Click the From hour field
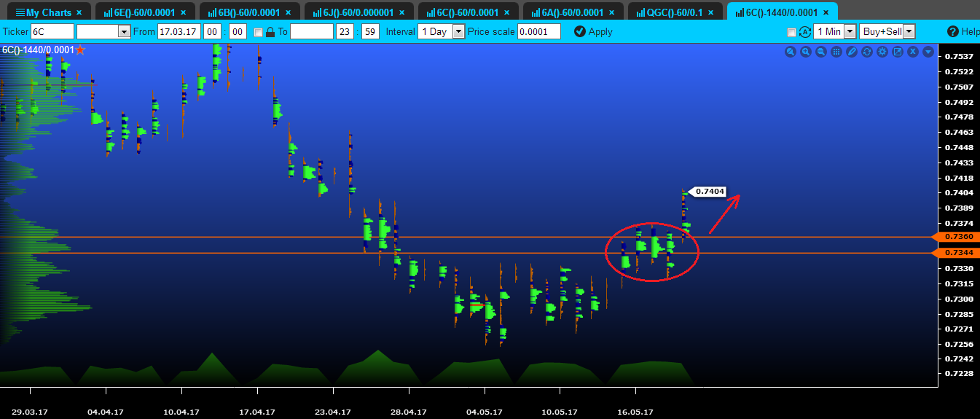Image resolution: width=980 pixels, height=419 pixels. pos(212,31)
